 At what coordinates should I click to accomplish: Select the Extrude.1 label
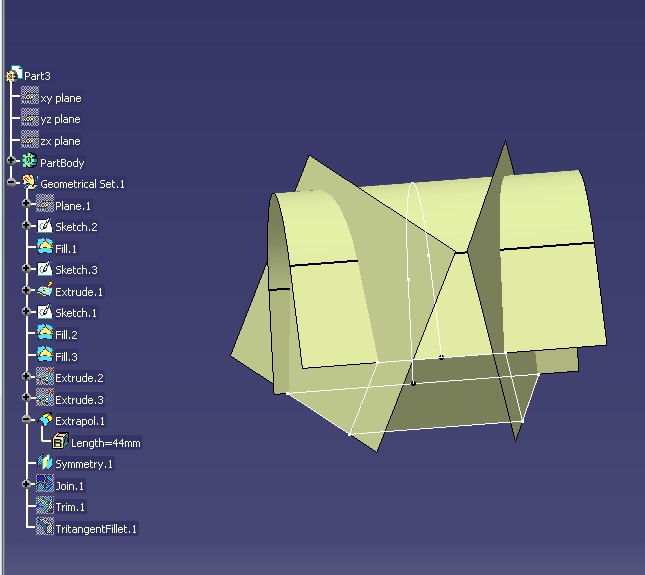79,292
